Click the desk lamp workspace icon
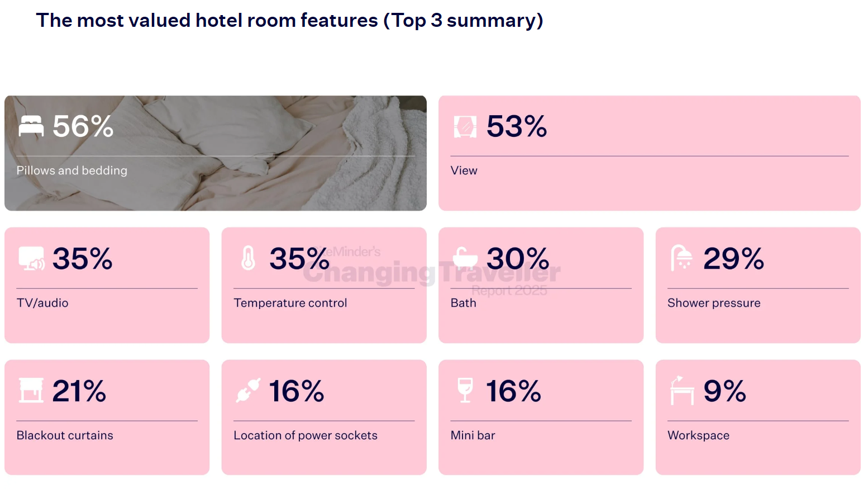The image size is (868, 489). click(x=681, y=390)
